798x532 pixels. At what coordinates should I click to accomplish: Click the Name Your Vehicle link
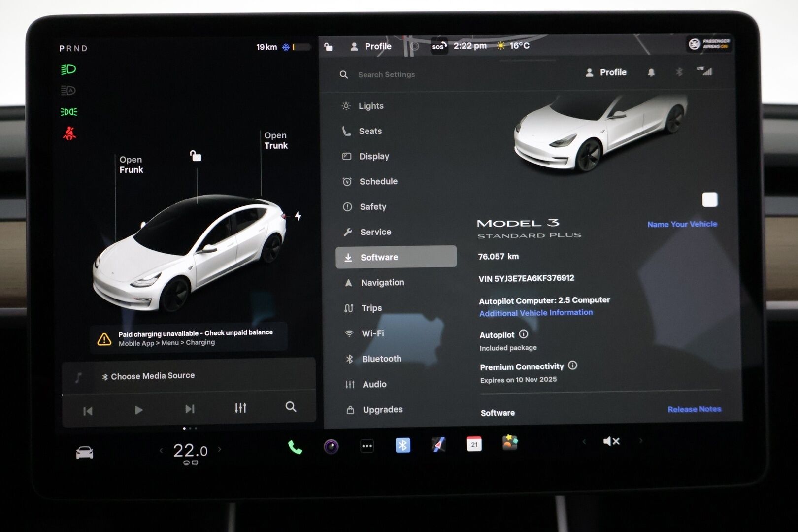(682, 224)
